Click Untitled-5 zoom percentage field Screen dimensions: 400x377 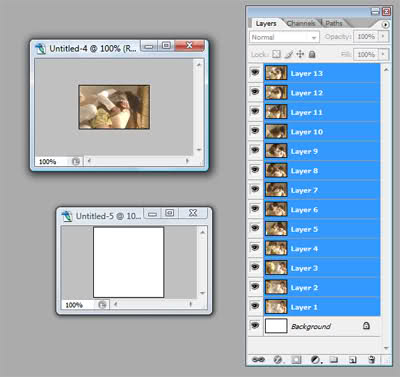coord(79,305)
